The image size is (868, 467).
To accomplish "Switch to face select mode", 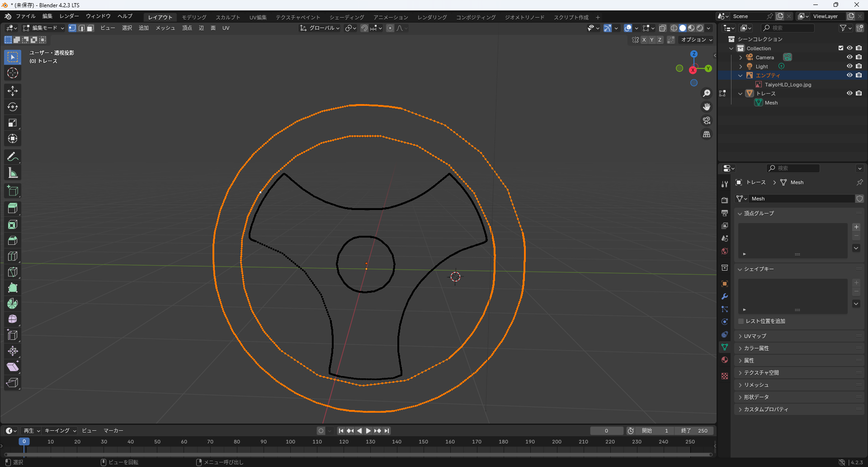I will [x=90, y=28].
